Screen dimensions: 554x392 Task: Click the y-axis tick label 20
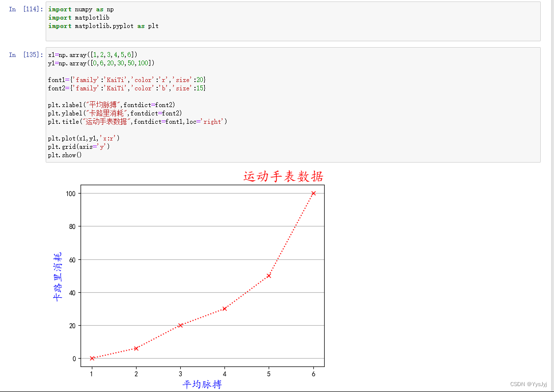(72, 326)
